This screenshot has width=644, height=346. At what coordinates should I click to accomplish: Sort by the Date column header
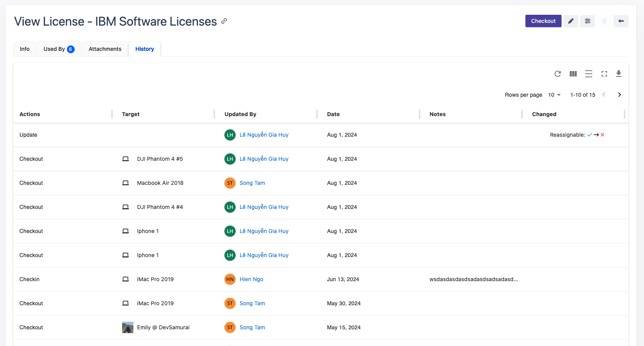tap(333, 114)
